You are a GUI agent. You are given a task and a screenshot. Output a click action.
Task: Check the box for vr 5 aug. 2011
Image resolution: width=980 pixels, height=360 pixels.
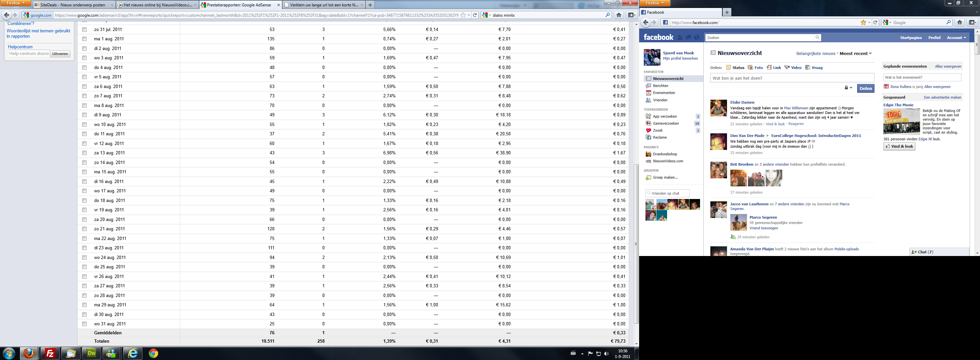click(85, 77)
